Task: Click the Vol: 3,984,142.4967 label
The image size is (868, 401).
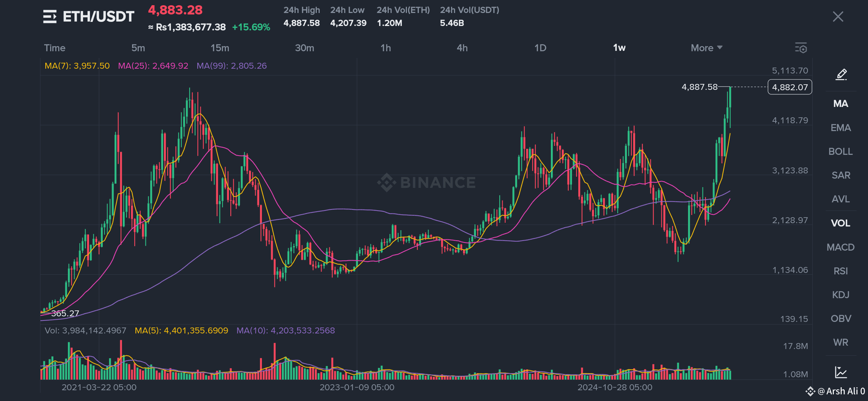Action: (85, 330)
